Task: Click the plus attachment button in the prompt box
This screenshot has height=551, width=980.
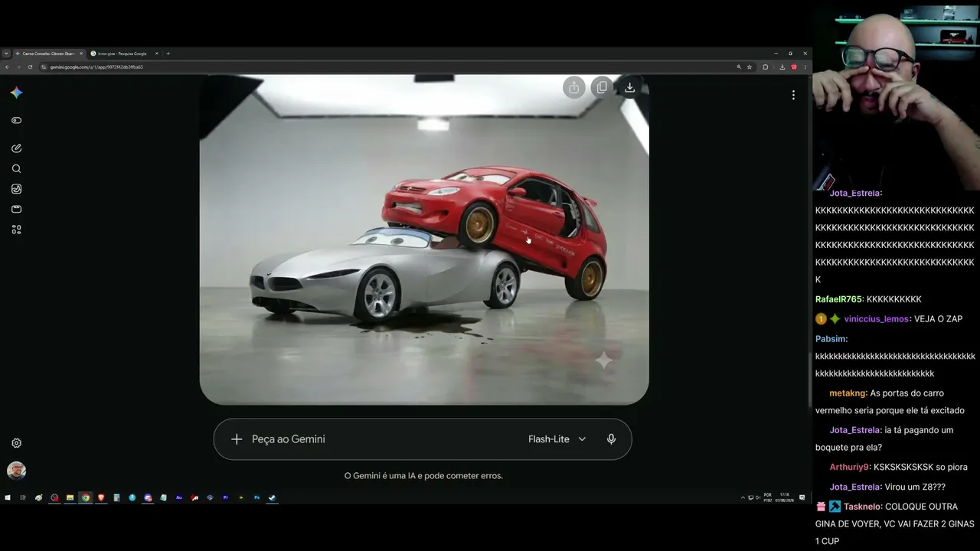Action: (237, 439)
